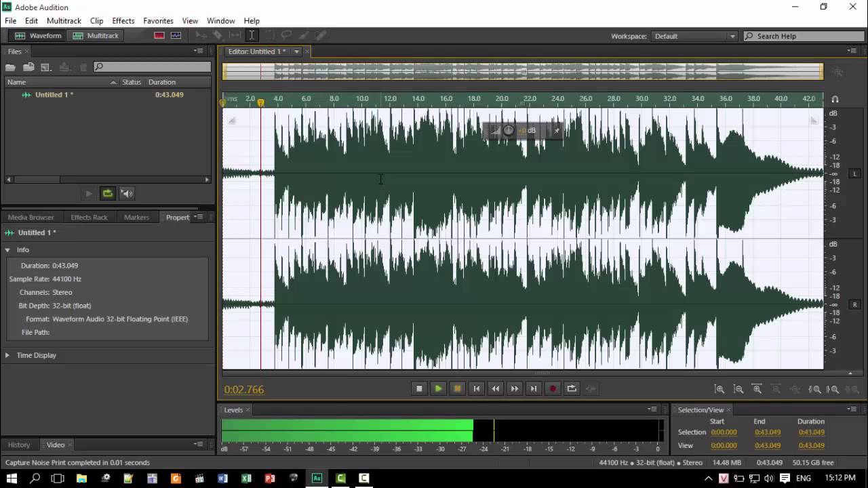Switch to Multitrack editor view
Screen dimensions: 868x488
(x=95, y=36)
